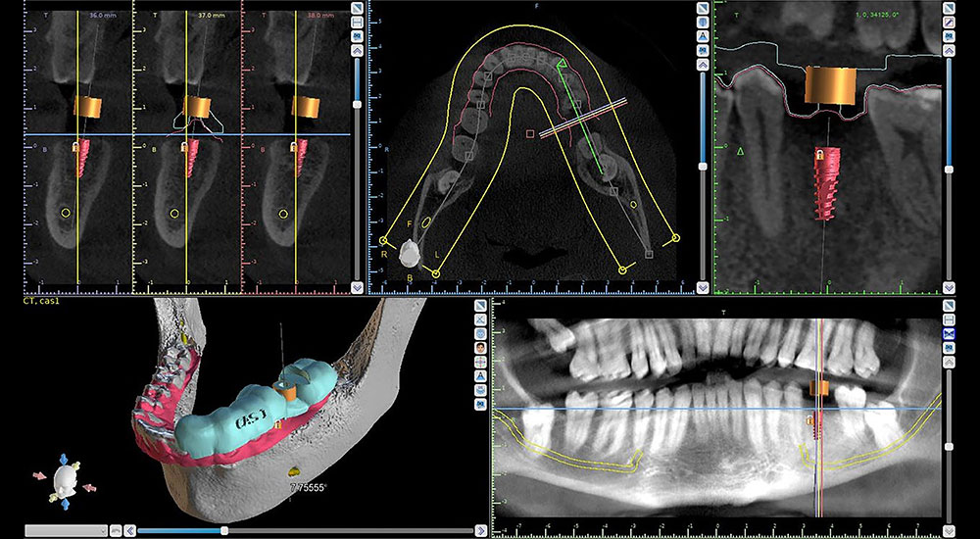Click the layout icon in panoramic view toolbar
This screenshot has height=539, width=980.
coord(949,318)
